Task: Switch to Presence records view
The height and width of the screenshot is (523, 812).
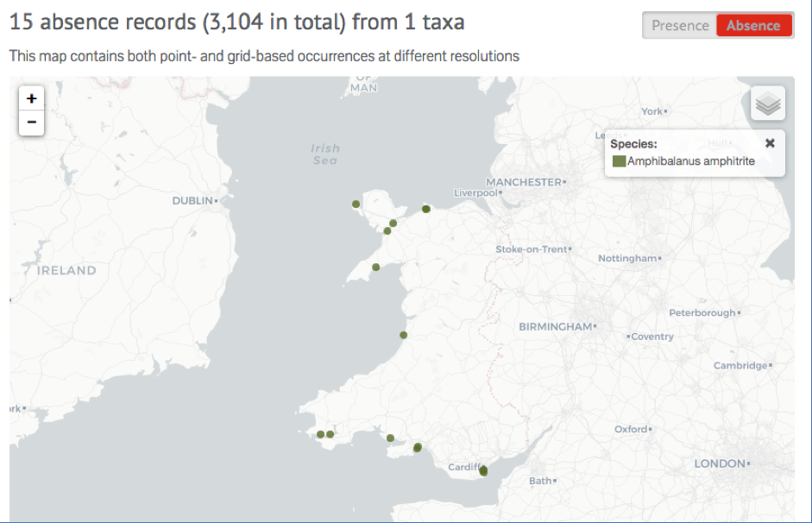Action: 681,25
